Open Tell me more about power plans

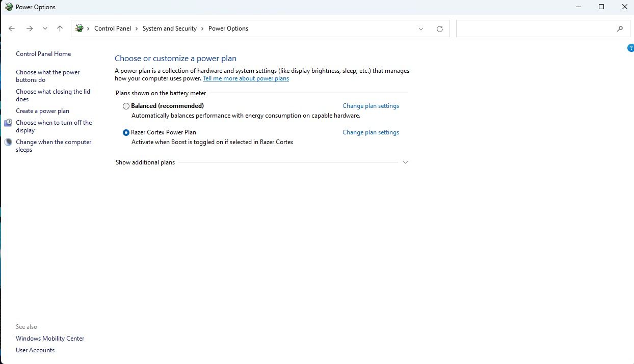coord(246,78)
